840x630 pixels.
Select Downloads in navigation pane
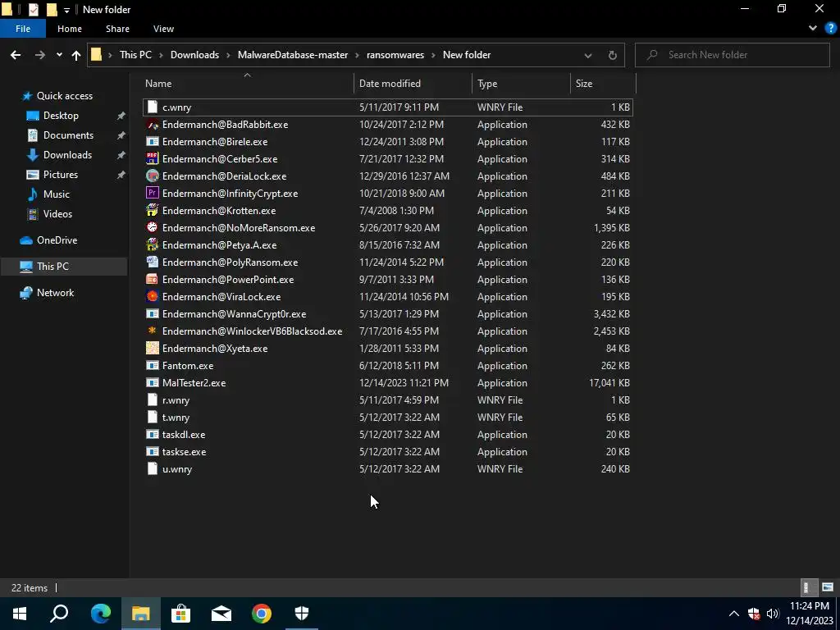(67, 155)
